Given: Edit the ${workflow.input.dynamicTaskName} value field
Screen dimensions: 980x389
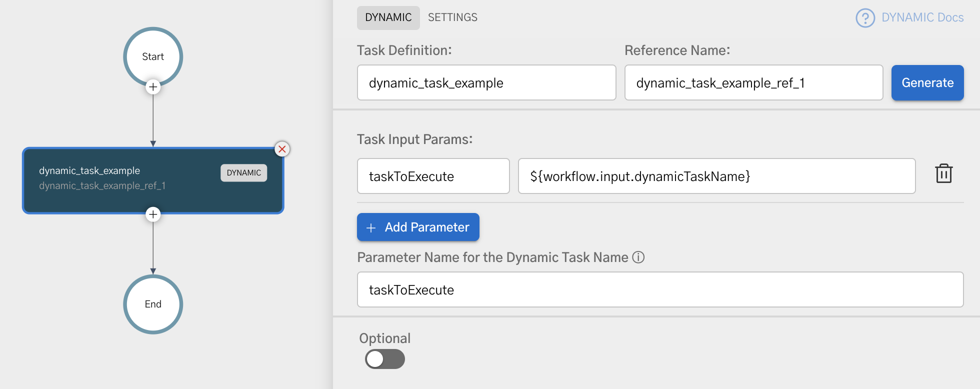Looking at the screenshot, I should pyautogui.click(x=717, y=176).
